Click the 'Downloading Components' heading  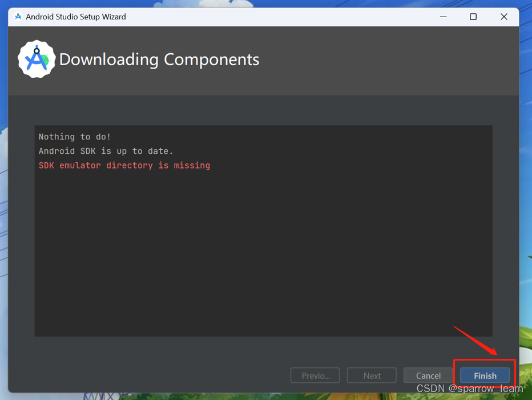[x=159, y=59]
